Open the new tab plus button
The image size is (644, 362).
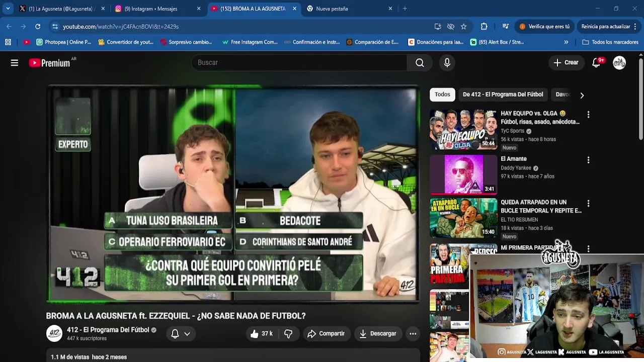point(405,9)
